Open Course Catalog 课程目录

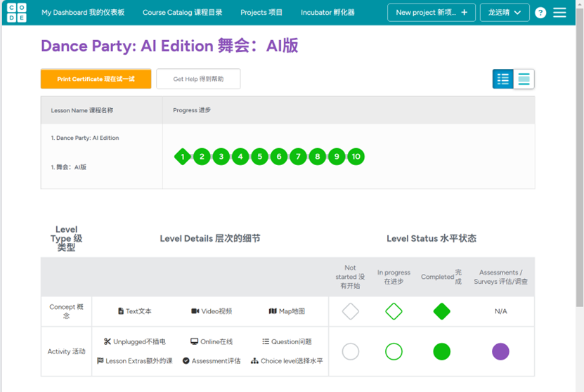coord(183,13)
